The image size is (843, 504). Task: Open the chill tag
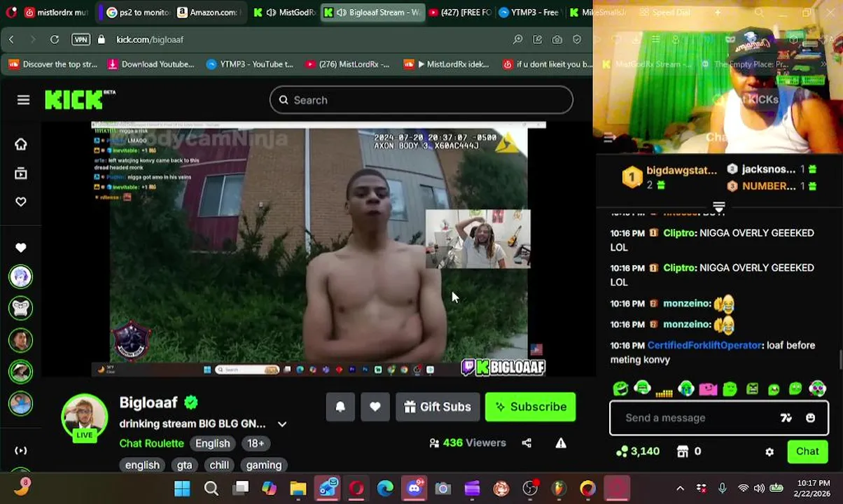coord(219,465)
